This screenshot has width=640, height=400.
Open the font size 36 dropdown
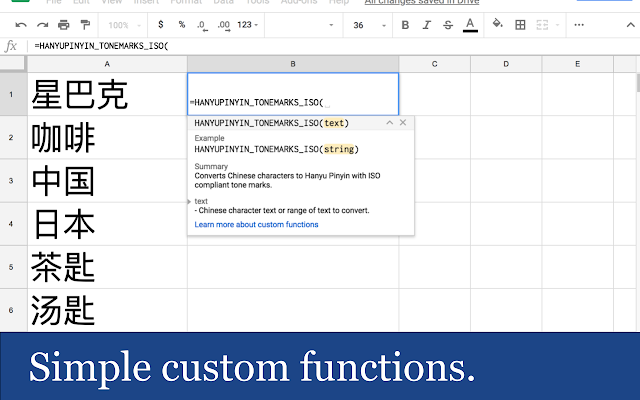369,25
